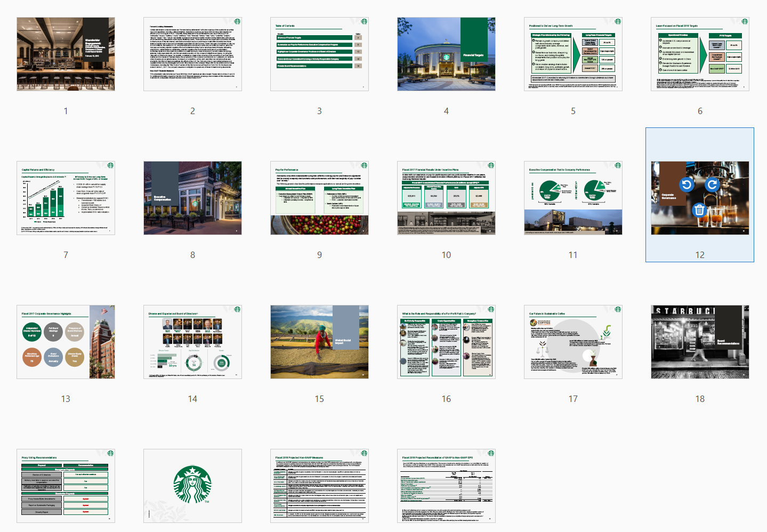Pick Our Future in Sustainable Coffee page
Screen dimensions: 767x532
coord(573,342)
